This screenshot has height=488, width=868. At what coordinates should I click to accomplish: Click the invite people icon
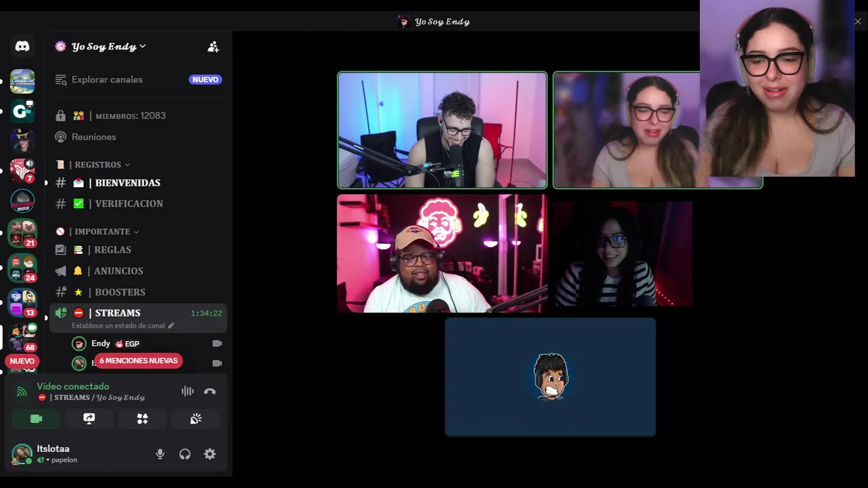point(213,47)
